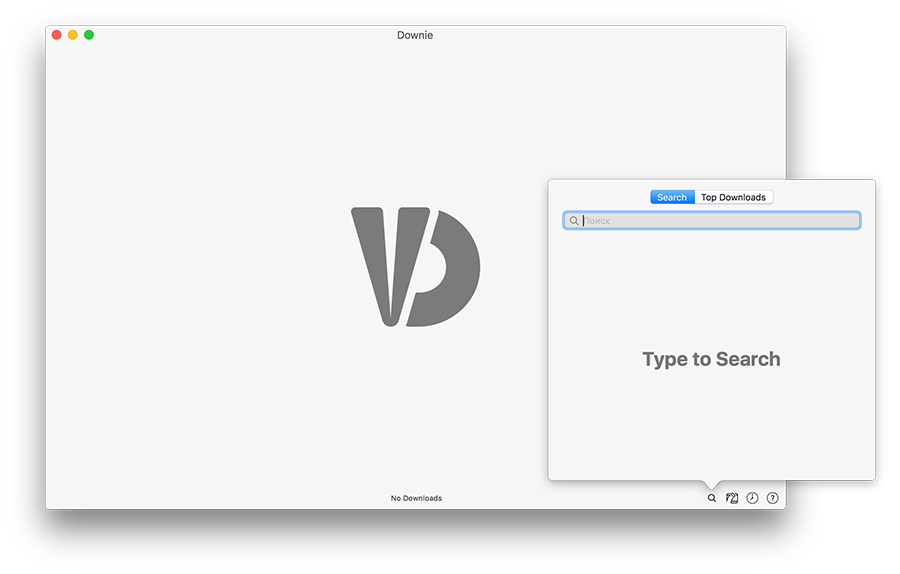The width and height of the screenshot is (900, 574).
Task: Select the Search tab in the popover
Action: pyautogui.click(x=672, y=198)
